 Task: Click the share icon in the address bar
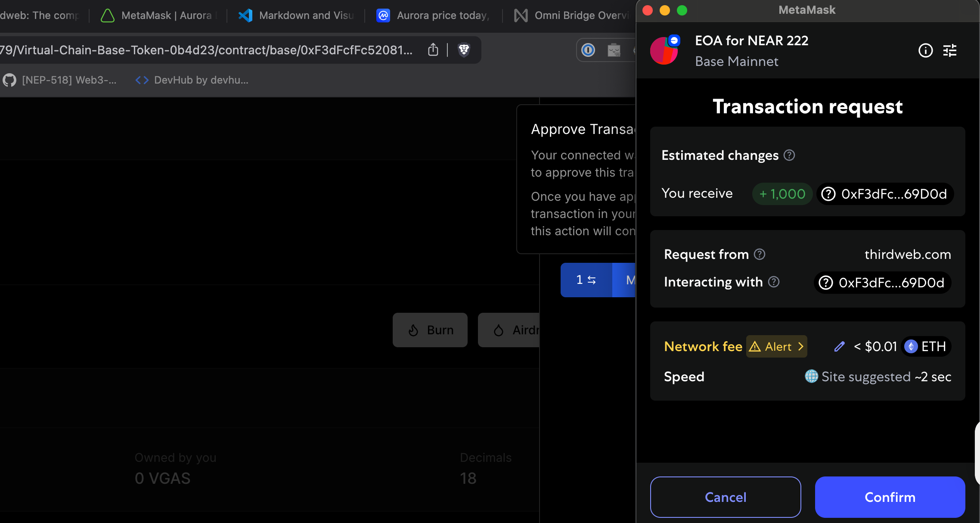pos(433,50)
